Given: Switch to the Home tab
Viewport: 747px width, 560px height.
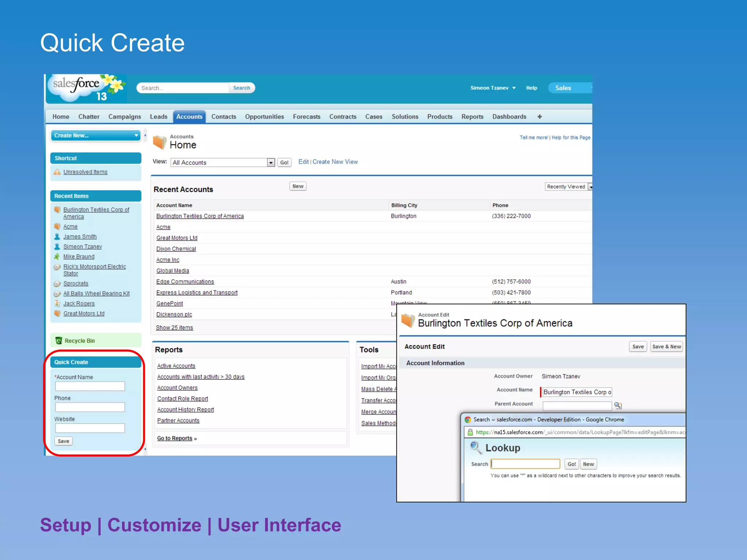Looking at the screenshot, I should pyautogui.click(x=61, y=117).
